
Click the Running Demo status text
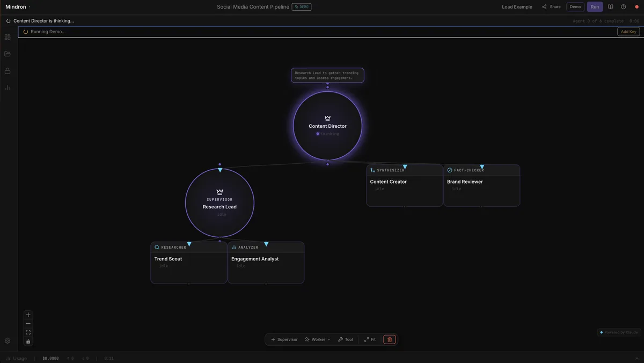point(48,32)
